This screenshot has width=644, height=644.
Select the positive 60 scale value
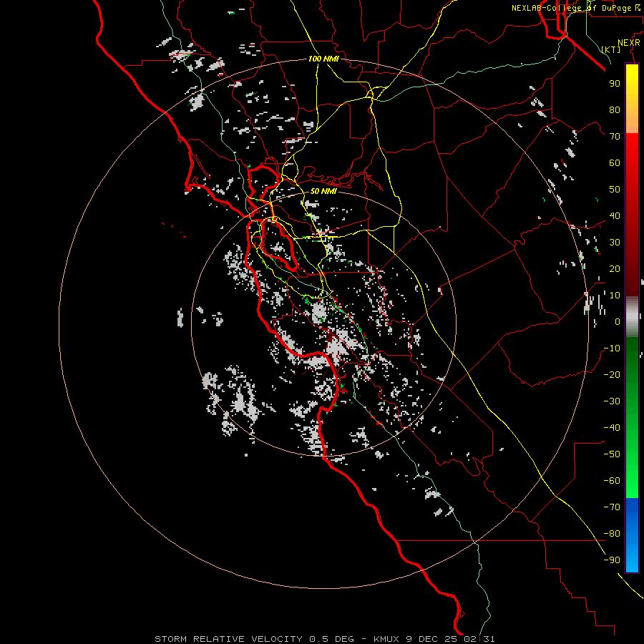click(615, 162)
